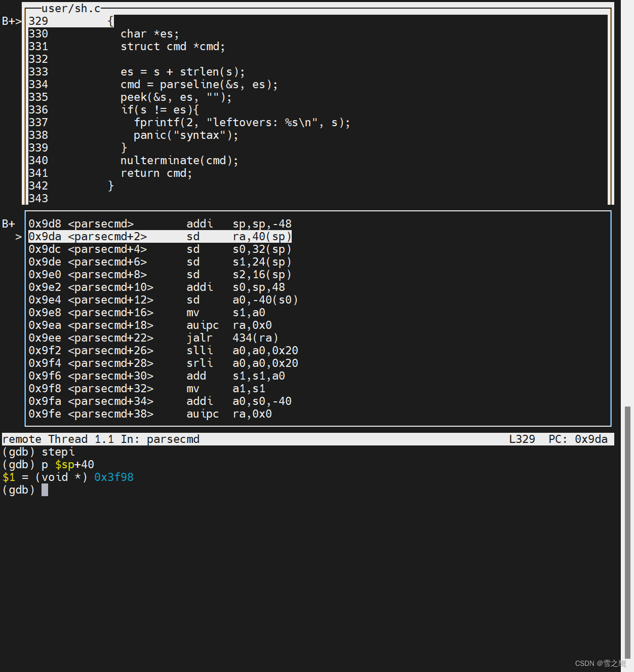Click the 'panic("syntax");' line
The height and width of the screenshot is (672, 634).
pos(186,135)
